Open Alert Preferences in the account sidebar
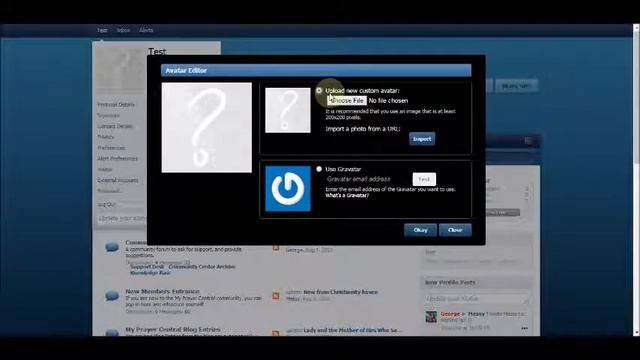The width and height of the screenshot is (640, 360). point(118,158)
